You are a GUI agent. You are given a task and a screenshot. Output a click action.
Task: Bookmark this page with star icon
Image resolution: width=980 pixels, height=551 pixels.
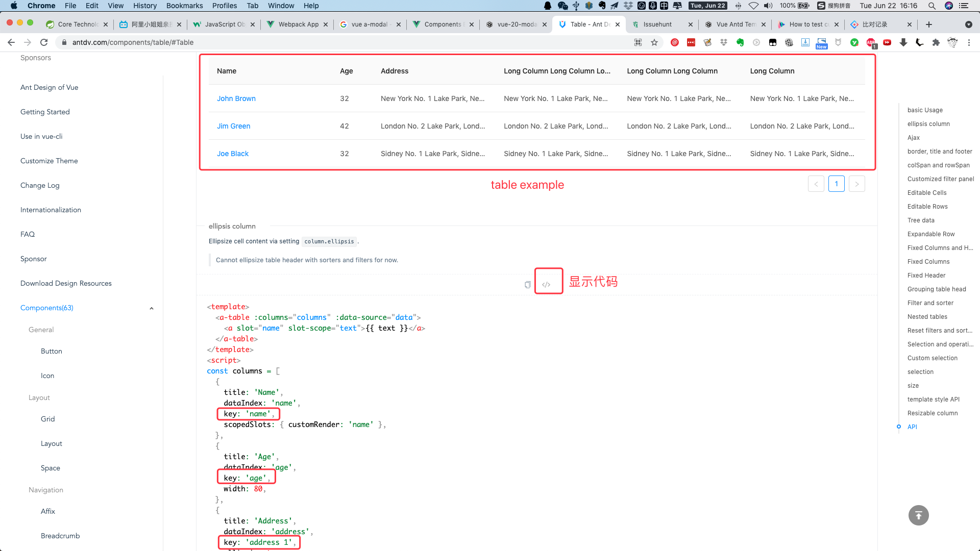tap(654, 42)
